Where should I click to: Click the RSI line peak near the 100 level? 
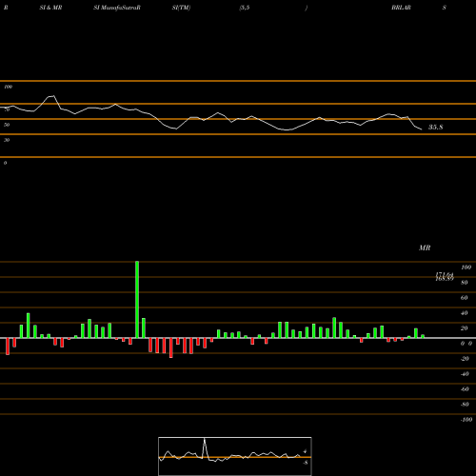(51, 96)
